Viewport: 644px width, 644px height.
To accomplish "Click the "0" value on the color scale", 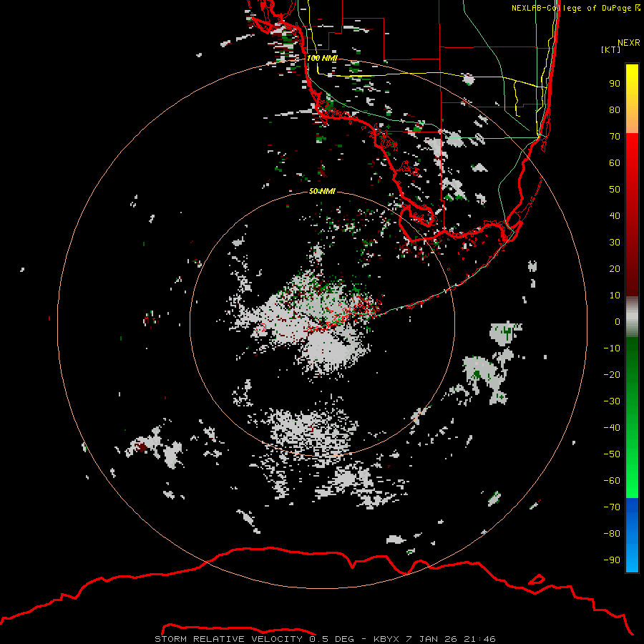I will [618, 322].
